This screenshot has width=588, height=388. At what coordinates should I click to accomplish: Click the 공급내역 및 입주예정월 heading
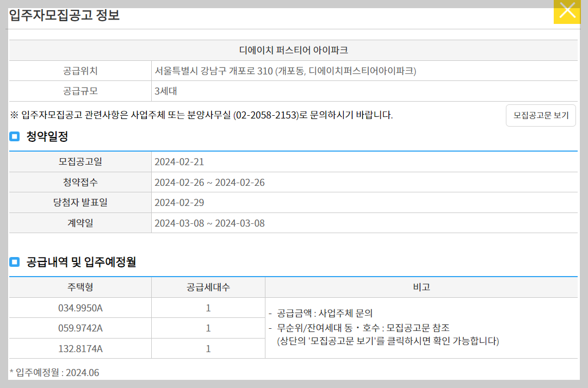click(81, 262)
